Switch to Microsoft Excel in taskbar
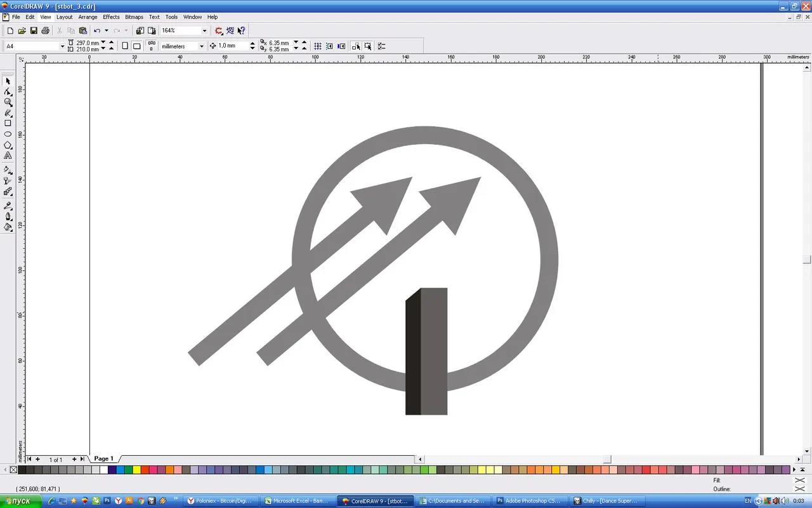Image resolution: width=812 pixels, height=508 pixels. click(298, 501)
